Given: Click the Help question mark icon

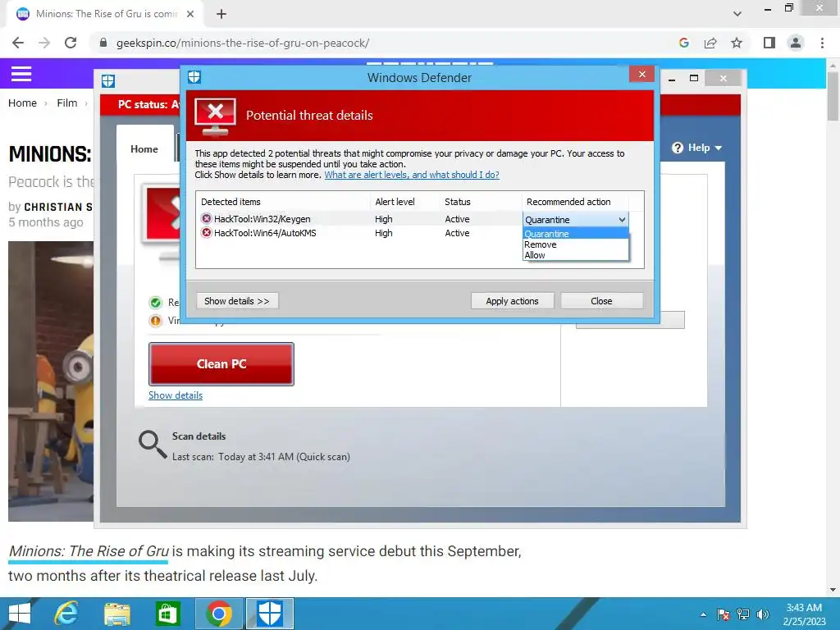Looking at the screenshot, I should tap(678, 148).
